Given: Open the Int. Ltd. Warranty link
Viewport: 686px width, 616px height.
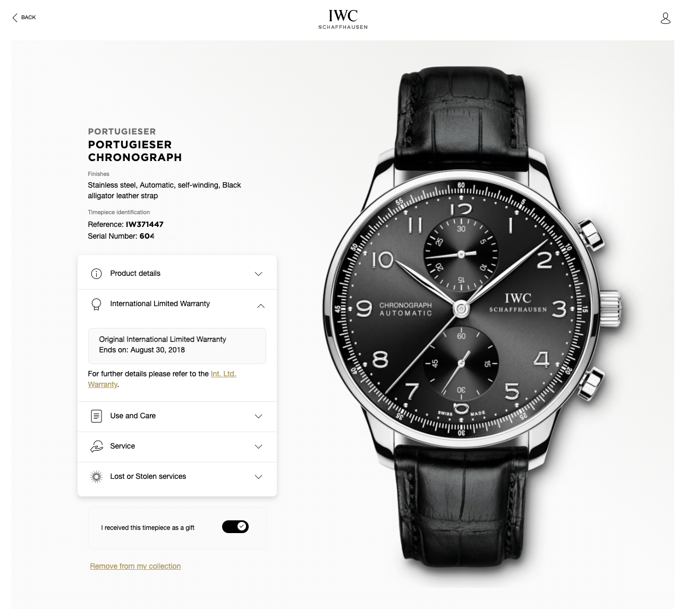Looking at the screenshot, I should [x=162, y=379].
